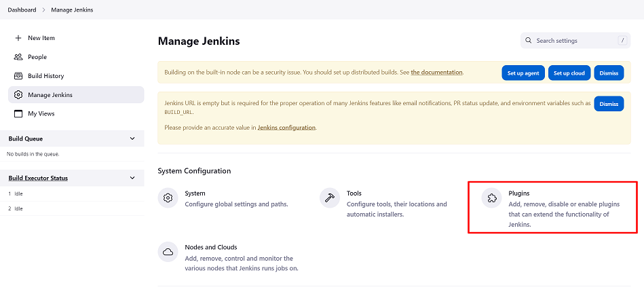Image resolution: width=644 pixels, height=300 pixels.
Task: Collapse the Build Executor Status chevron
Action: tap(132, 179)
